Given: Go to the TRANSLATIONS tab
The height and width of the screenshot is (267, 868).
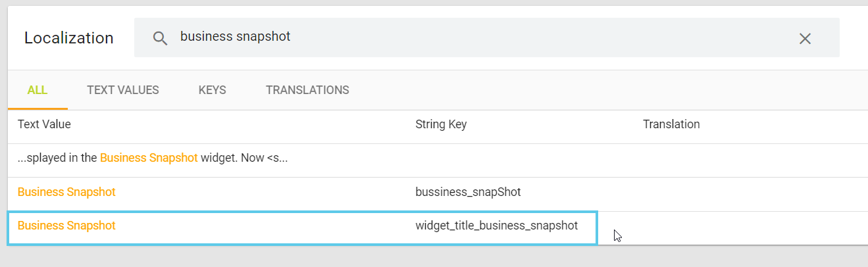Looking at the screenshot, I should click(x=307, y=90).
